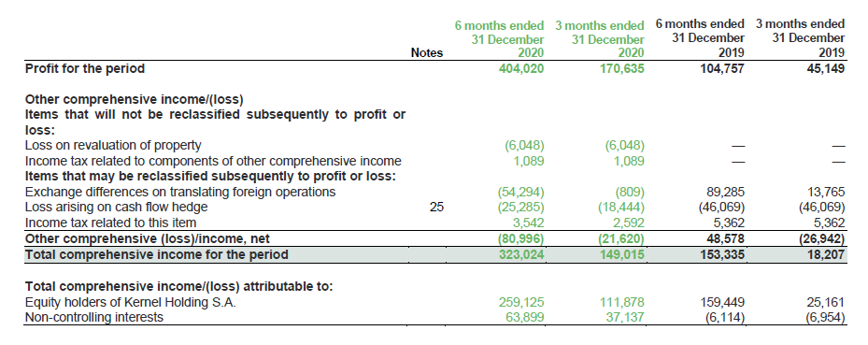Click the Profit for the period row label
The image size is (868, 345).
tap(85, 68)
